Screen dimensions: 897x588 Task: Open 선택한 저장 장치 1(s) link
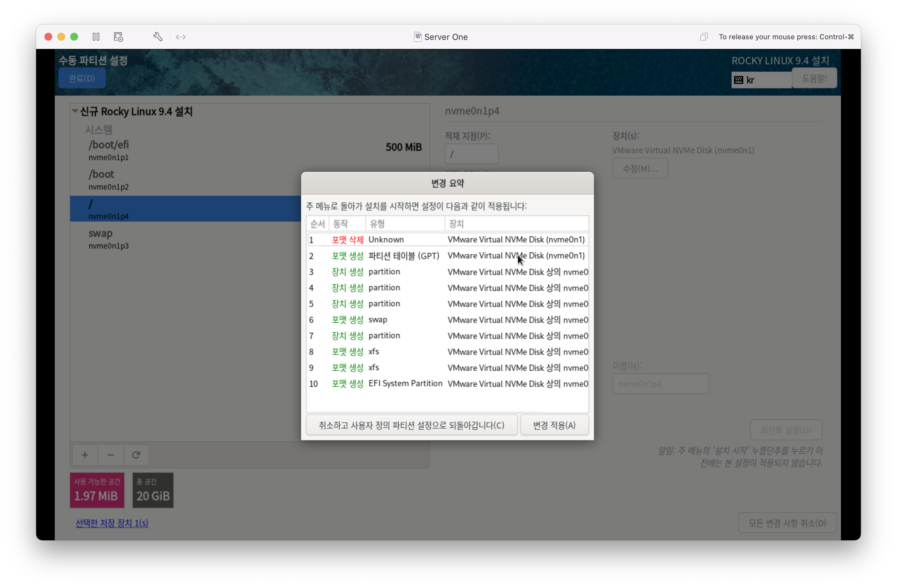point(112,523)
